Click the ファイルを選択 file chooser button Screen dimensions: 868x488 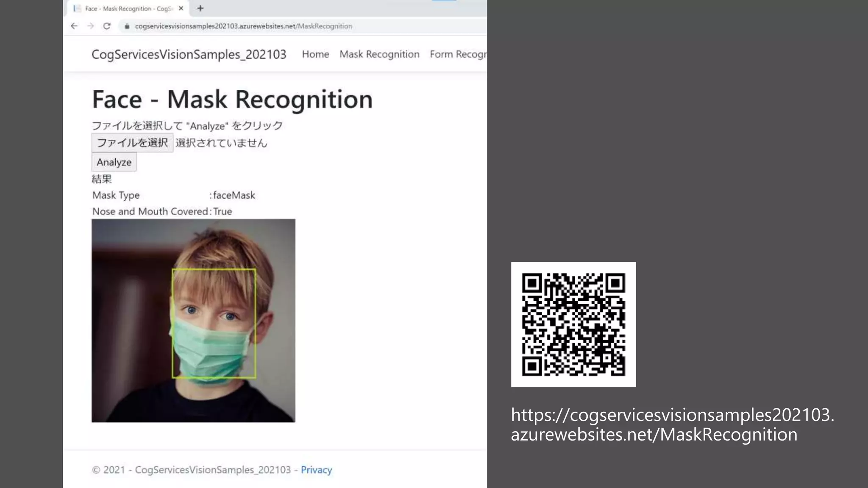click(x=132, y=143)
